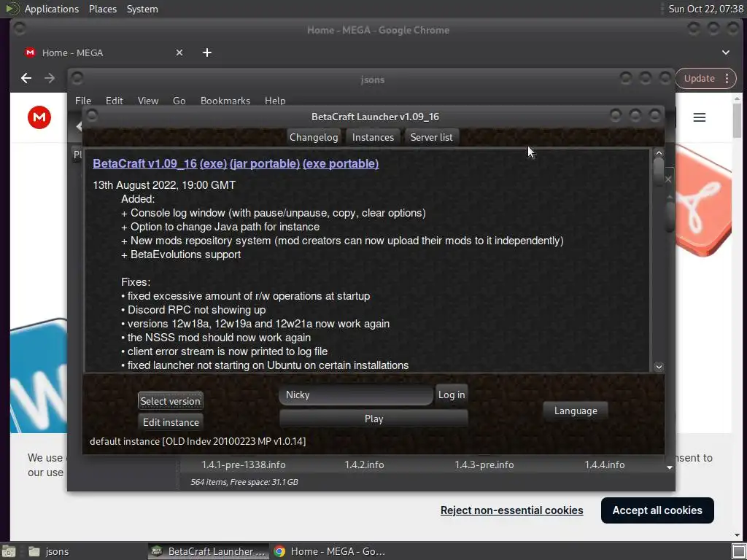The image size is (747, 560).
Task: Switch to Home - MEGA Chrome in taskbar
Action: click(x=330, y=551)
